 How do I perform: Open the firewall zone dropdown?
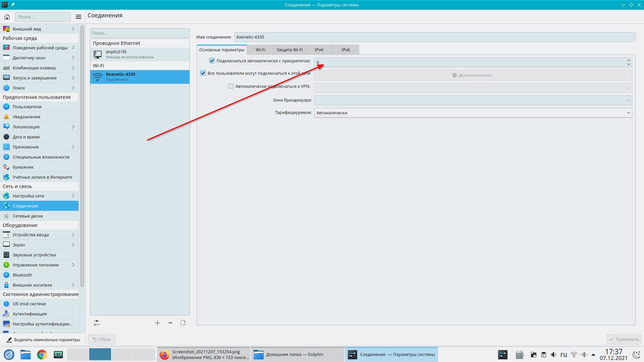473,100
